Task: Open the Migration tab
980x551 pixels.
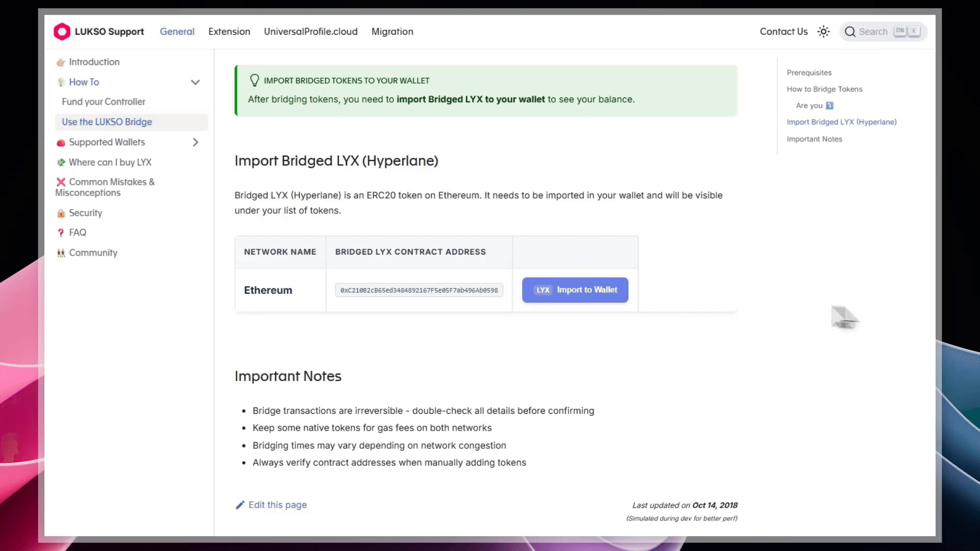Action: [x=392, y=32]
